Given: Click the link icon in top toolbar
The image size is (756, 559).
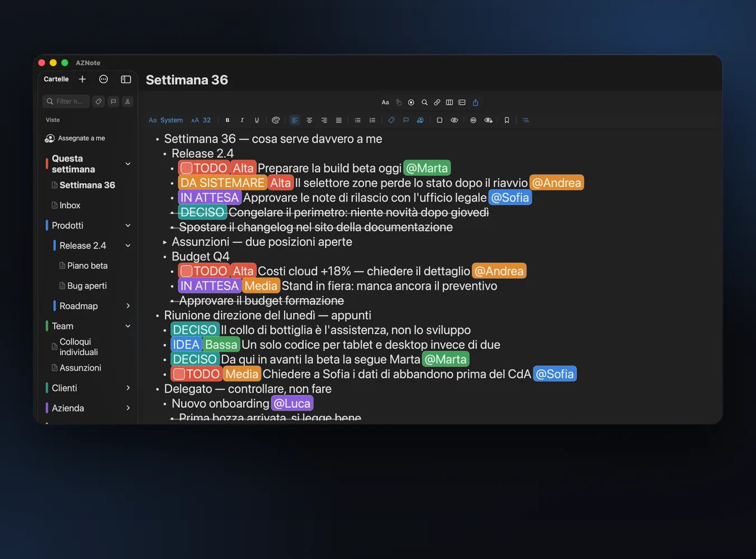Looking at the screenshot, I should 437,103.
